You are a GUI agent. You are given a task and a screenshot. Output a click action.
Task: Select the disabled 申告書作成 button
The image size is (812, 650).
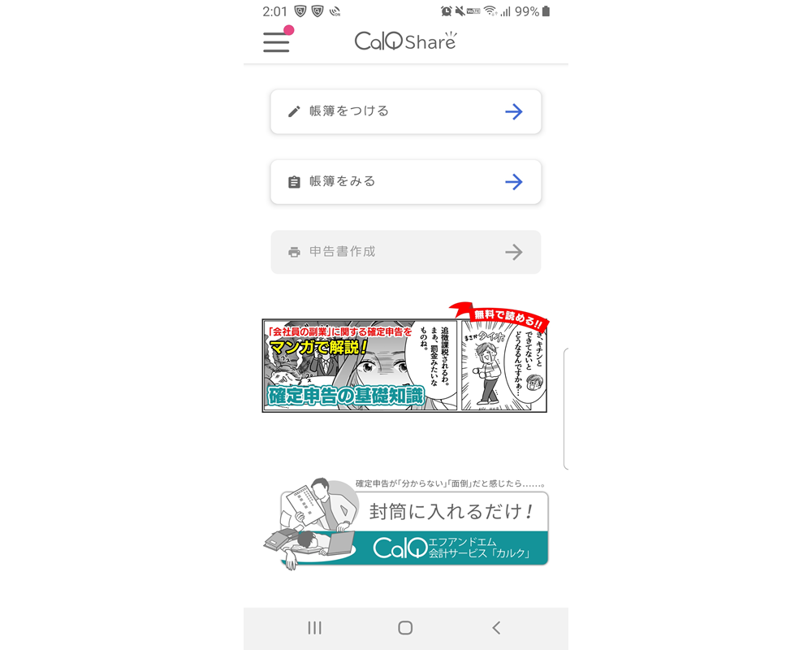click(405, 252)
